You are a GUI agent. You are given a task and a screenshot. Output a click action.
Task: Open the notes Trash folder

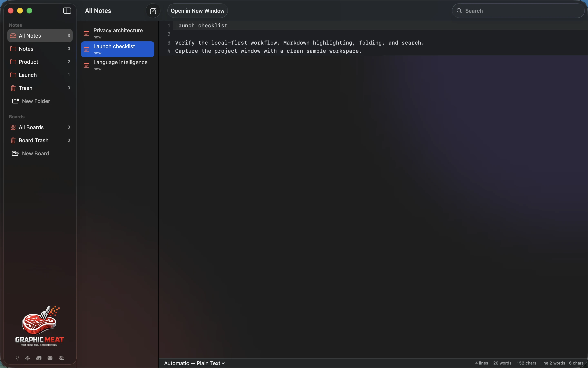[x=40, y=88]
